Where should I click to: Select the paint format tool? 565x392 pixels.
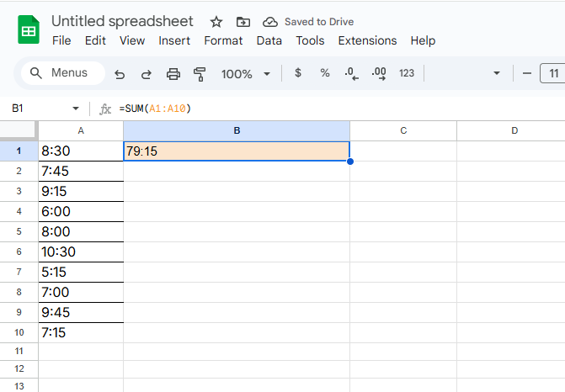[x=200, y=74]
